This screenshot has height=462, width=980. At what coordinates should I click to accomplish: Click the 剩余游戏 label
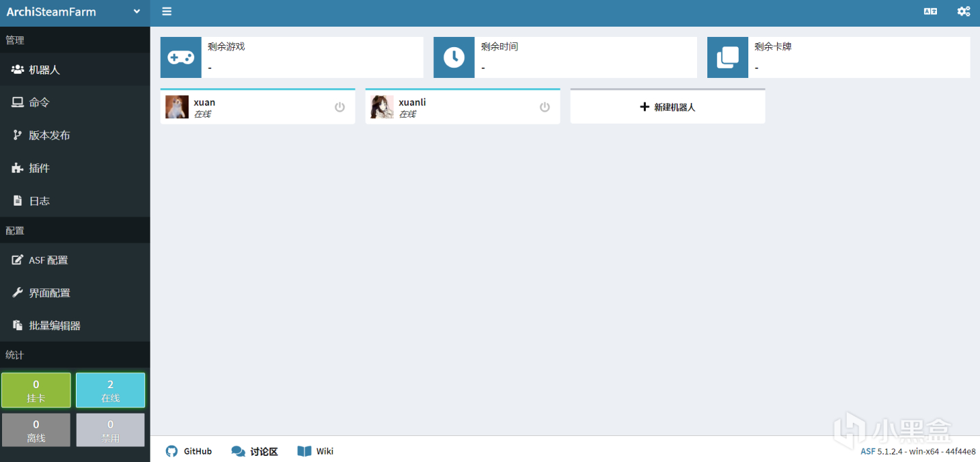[226, 46]
